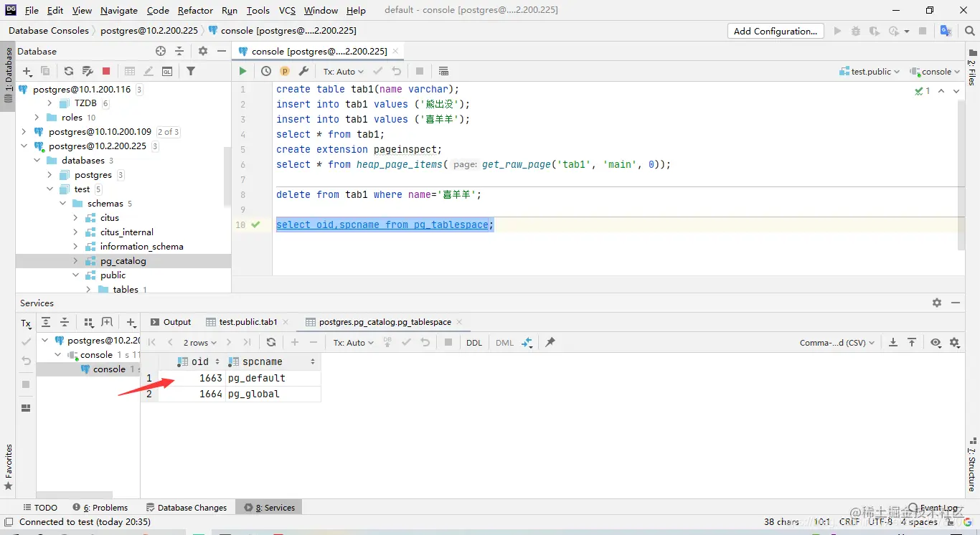Click the Database Consoles breadcrumb
This screenshot has width=980, height=535.
[49, 31]
